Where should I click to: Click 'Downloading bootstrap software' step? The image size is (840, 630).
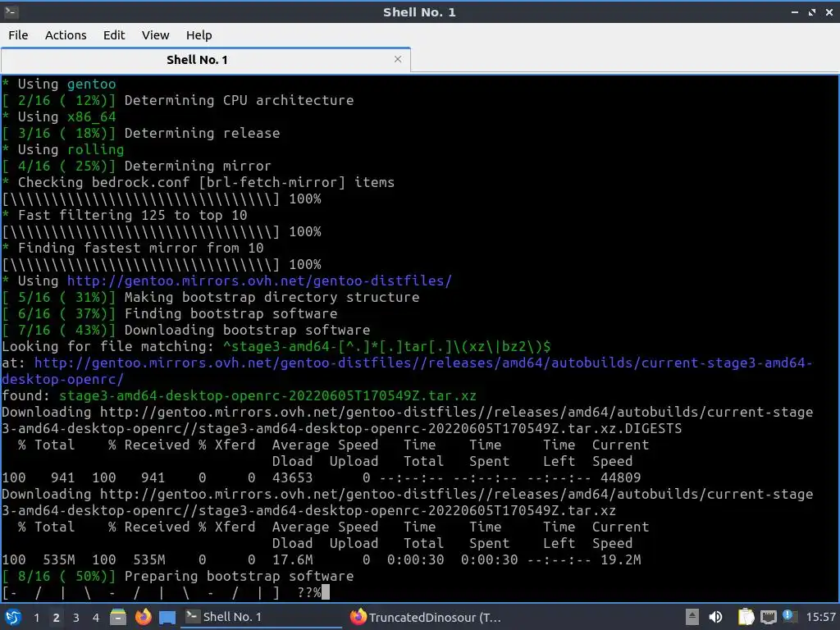(247, 330)
